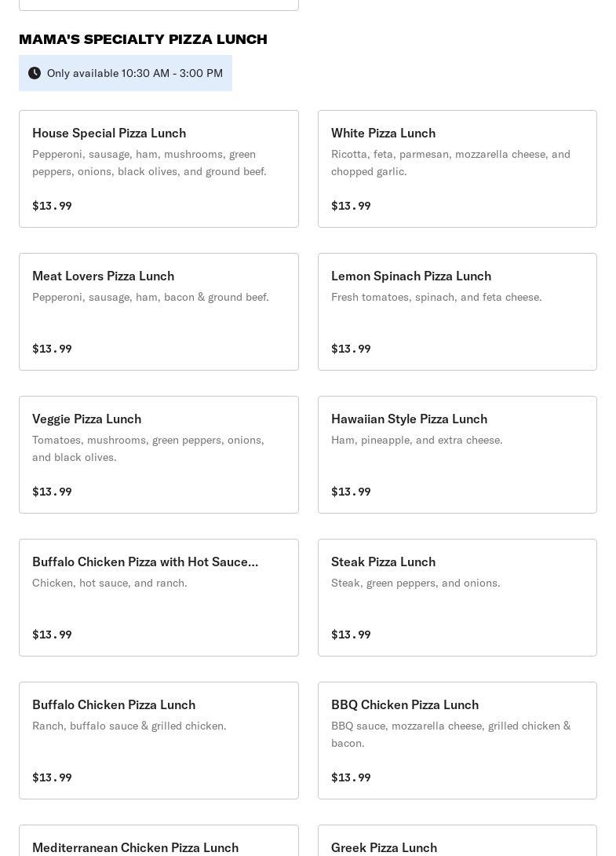Click the clock icon in the availability notice
616x856 pixels.
click(x=35, y=73)
